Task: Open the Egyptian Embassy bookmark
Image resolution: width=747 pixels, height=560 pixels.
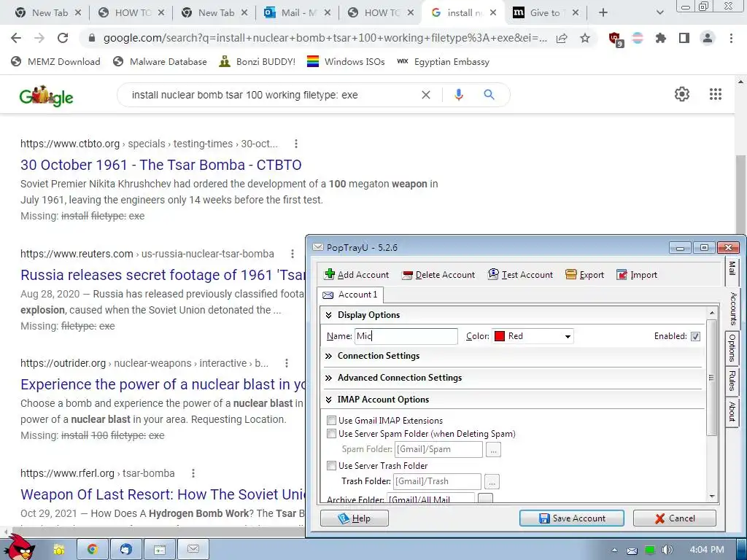Action: click(x=443, y=62)
